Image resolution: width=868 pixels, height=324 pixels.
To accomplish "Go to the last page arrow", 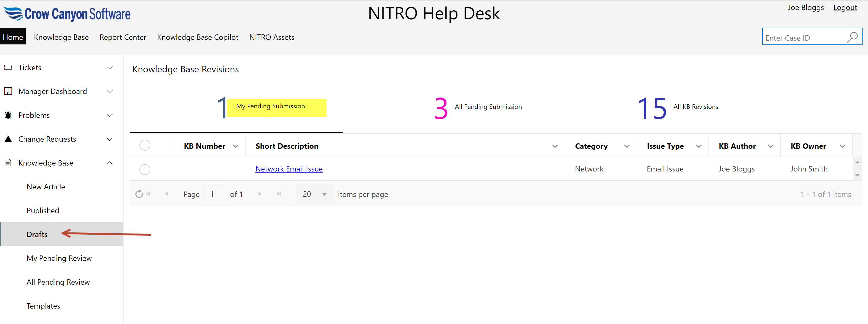I will pyautogui.click(x=279, y=194).
